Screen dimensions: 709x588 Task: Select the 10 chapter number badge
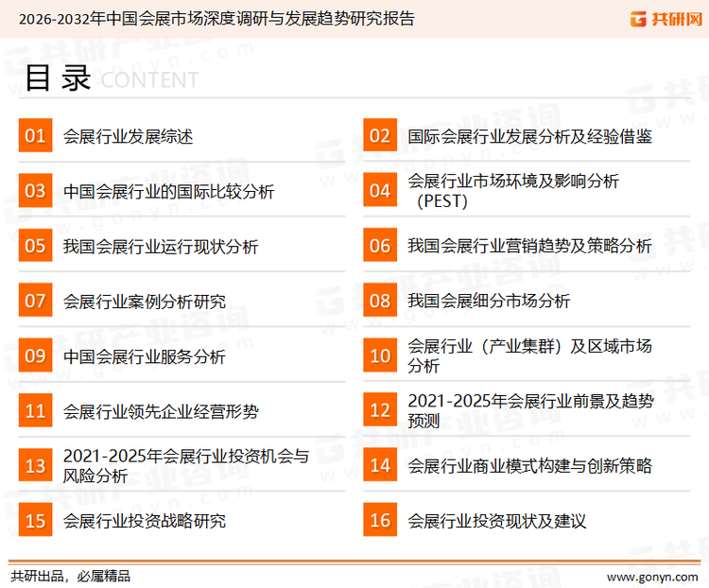coord(380,355)
